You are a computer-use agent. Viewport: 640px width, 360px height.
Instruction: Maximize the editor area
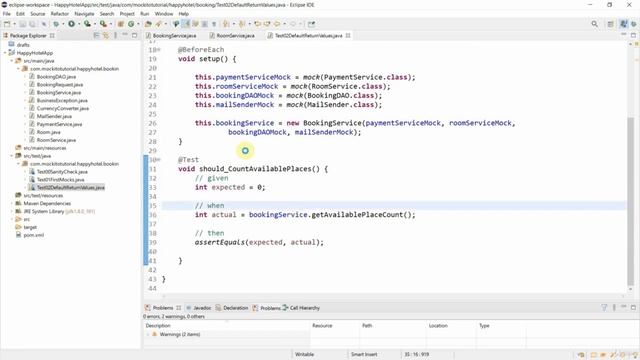[x=633, y=36]
